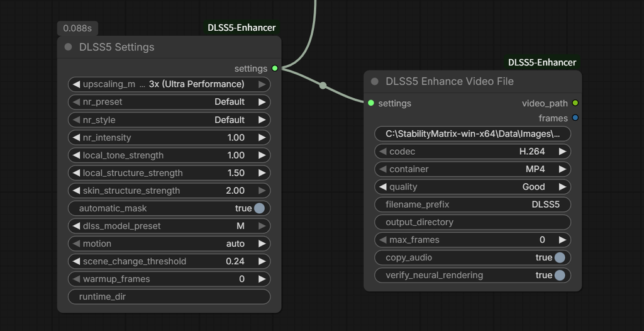
Task: Open the nr_style Default dropdown
Action: 169,120
